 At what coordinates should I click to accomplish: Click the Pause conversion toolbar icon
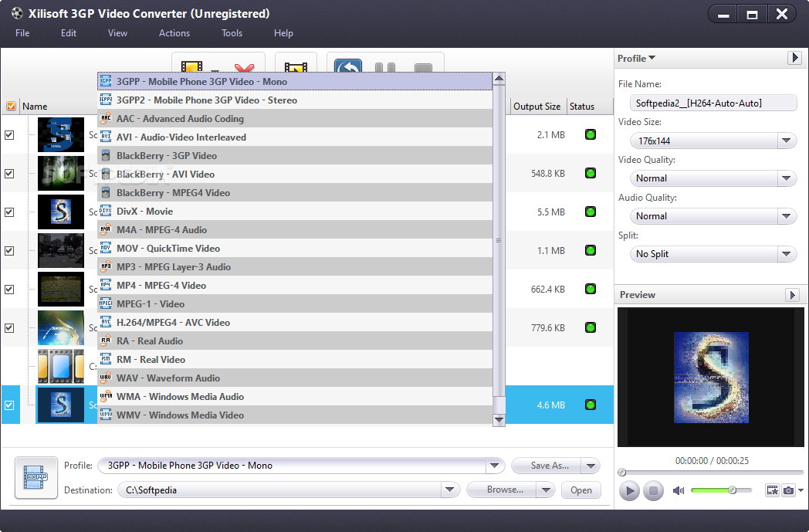pos(385,67)
